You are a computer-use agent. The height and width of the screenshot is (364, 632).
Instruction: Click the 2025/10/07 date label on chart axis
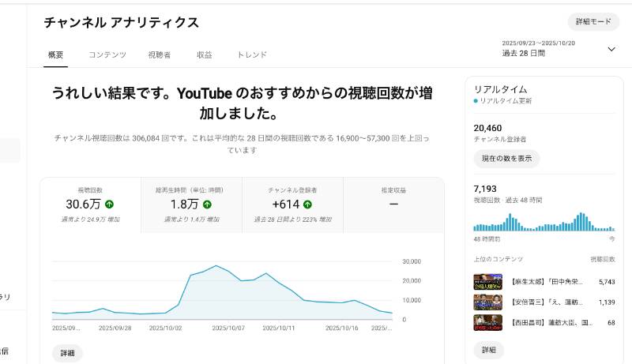click(x=228, y=328)
